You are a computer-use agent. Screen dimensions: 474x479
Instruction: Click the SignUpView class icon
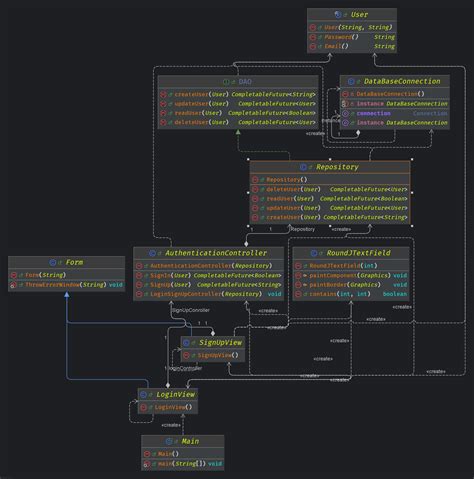(186, 343)
